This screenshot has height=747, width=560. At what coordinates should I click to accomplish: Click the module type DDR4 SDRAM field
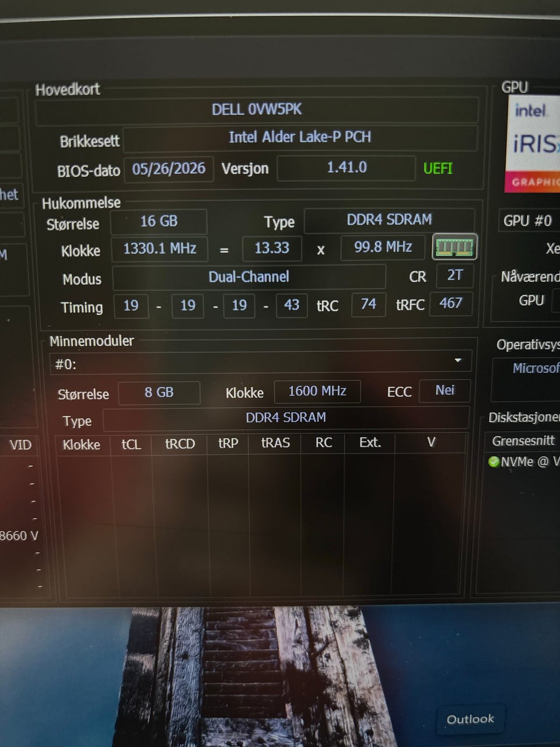[x=286, y=418]
